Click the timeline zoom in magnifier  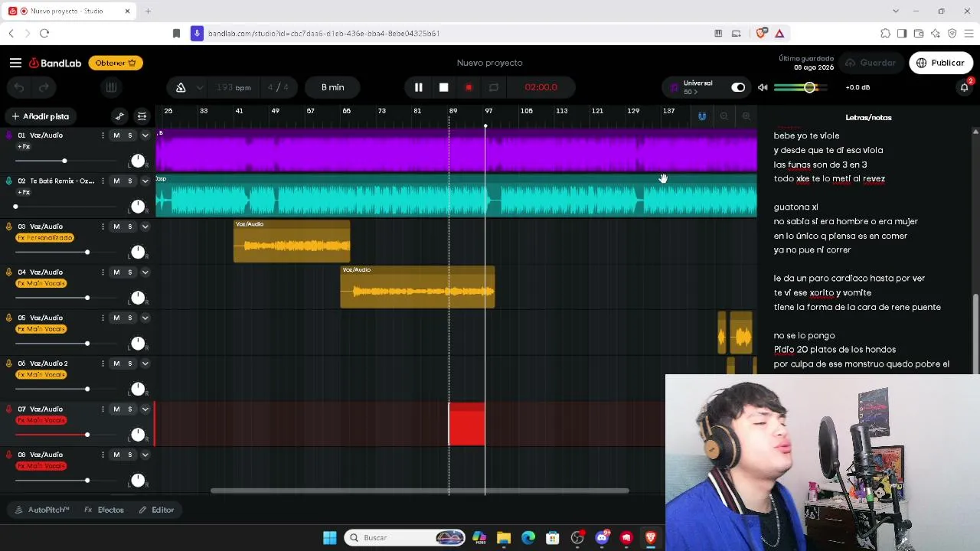coord(746,116)
